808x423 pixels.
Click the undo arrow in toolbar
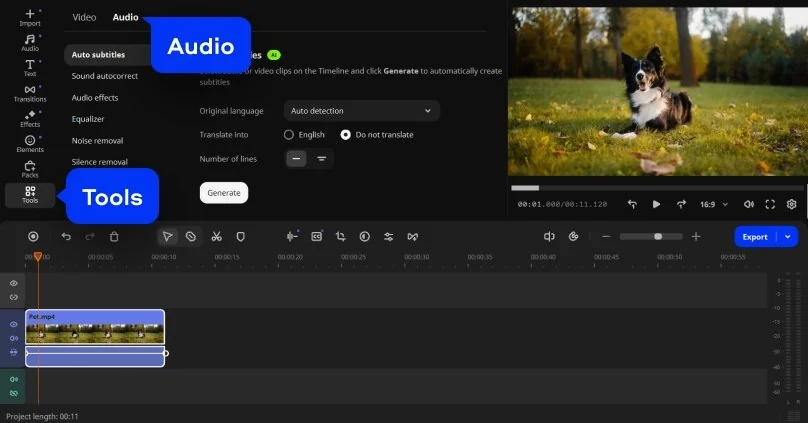click(x=66, y=237)
